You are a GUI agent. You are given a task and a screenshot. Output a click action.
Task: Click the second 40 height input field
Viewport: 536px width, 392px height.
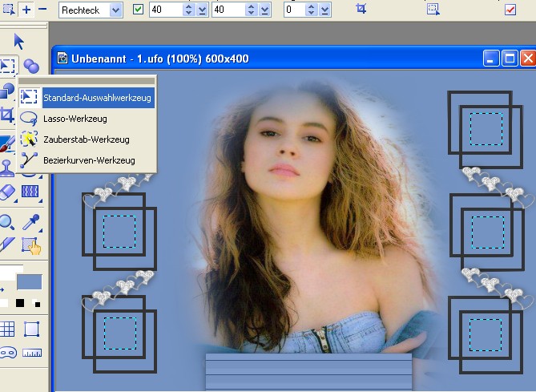229,10
